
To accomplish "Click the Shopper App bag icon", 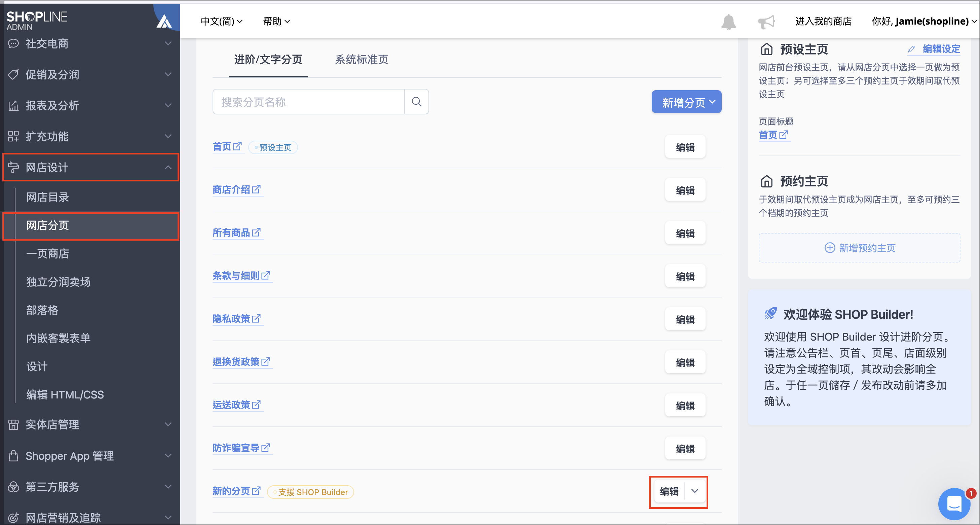I will (13, 456).
